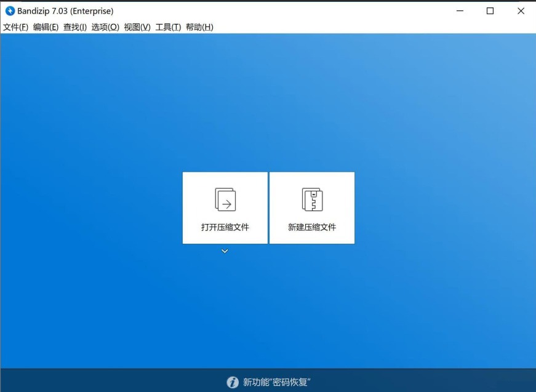Viewport: 536px width, 392px height.
Task: Open the 新功能"密码恢复" notice
Action: 276,382
